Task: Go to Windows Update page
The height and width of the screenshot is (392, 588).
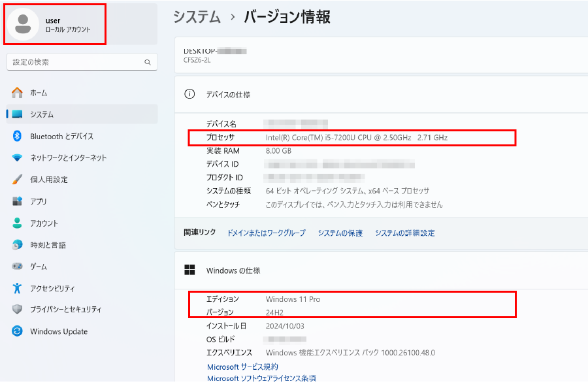Action: [x=82, y=331]
